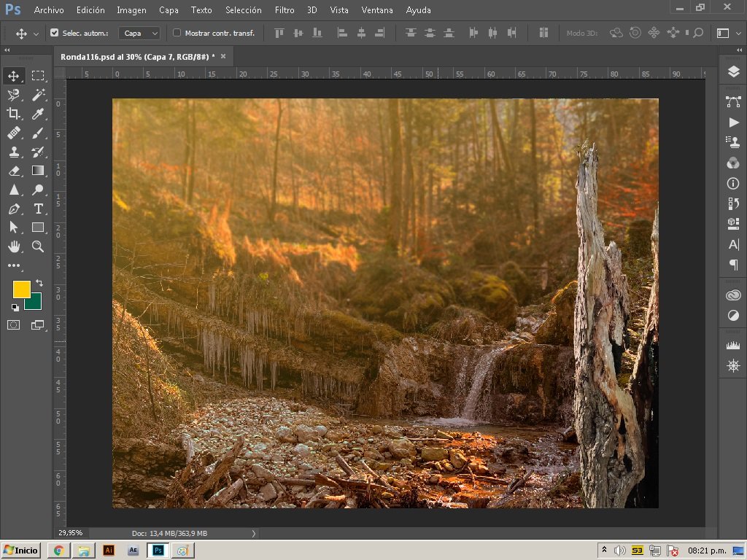Viewport: 747px width, 560px height.
Task: Open Adobe Illustrator from the taskbar
Action: pos(109,551)
